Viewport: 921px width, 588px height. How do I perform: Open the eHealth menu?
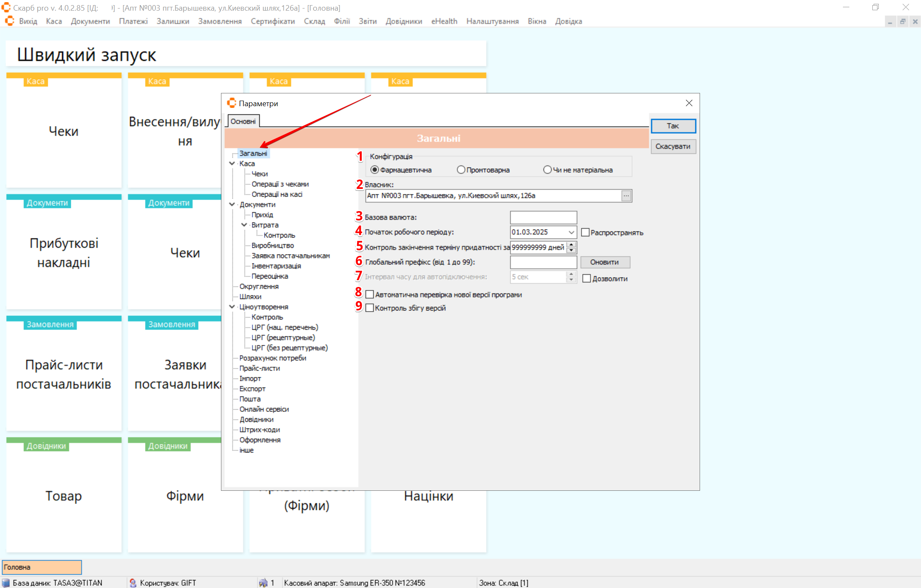pos(444,21)
